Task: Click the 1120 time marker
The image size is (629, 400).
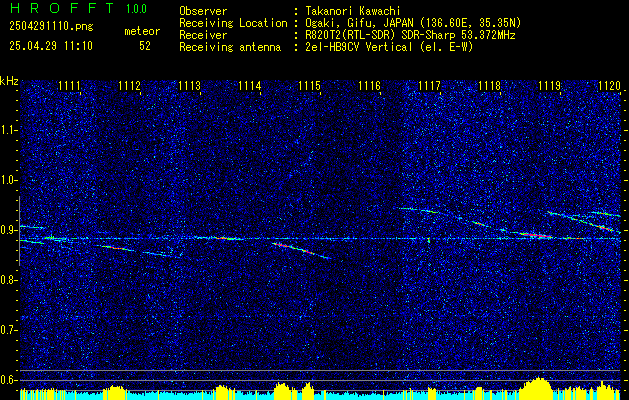Action: (610, 86)
